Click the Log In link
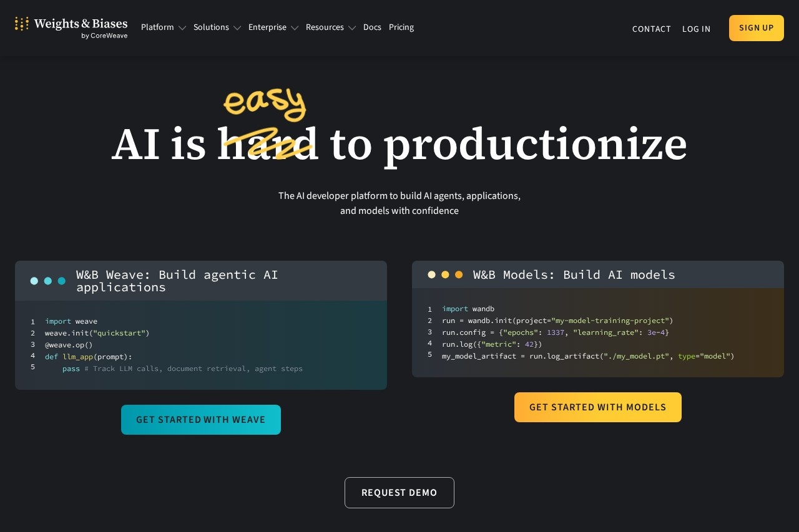Image resolution: width=799 pixels, height=532 pixels. pyautogui.click(x=696, y=29)
